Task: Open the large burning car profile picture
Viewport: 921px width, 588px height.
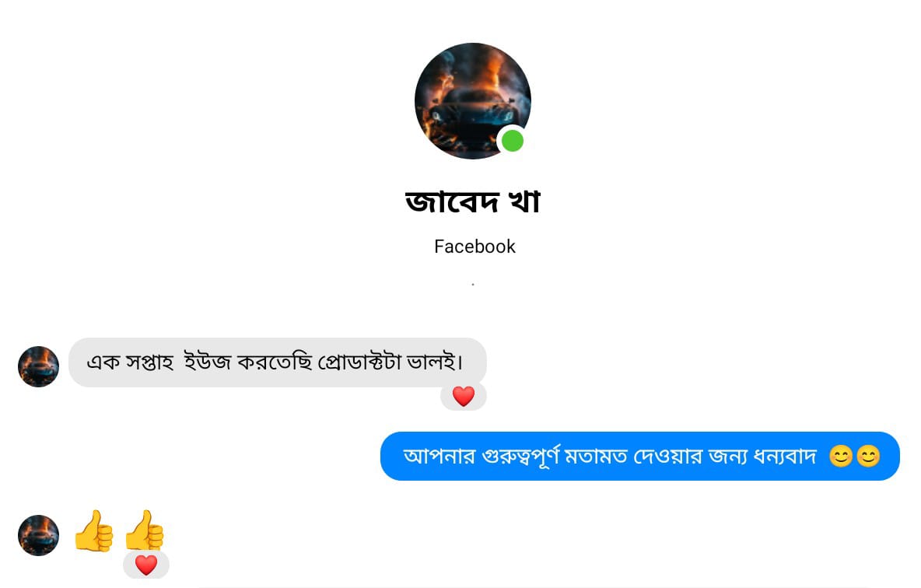Action: (x=473, y=101)
